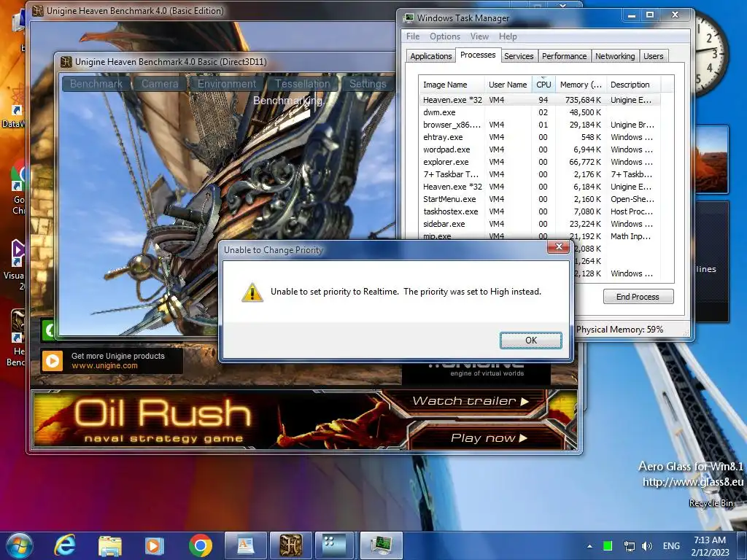Viewport: 747px width, 560px height.
Task: Switch to the Applications tab
Action: point(430,56)
